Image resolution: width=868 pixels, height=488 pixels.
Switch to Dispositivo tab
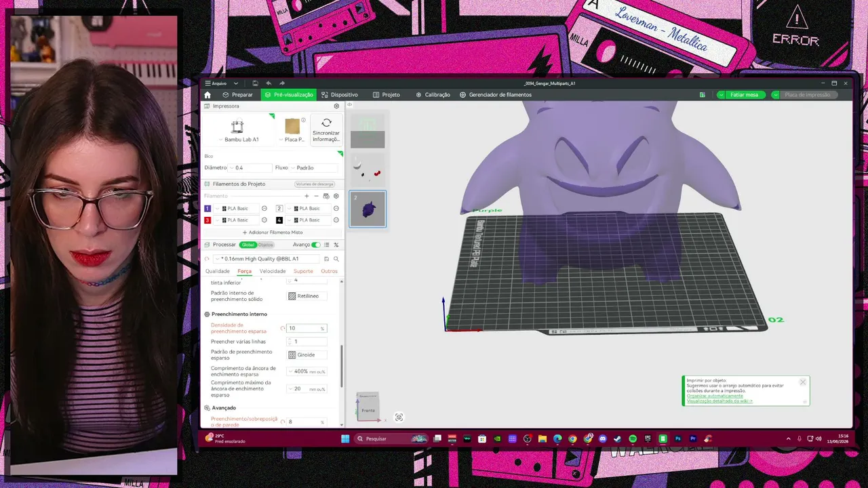click(340, 95)
